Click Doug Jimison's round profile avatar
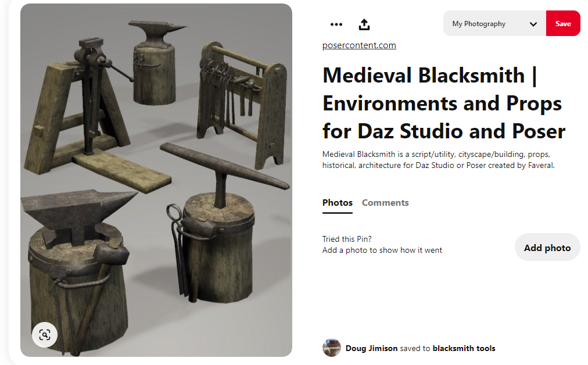Screen dimensions: 588x365 331,348
